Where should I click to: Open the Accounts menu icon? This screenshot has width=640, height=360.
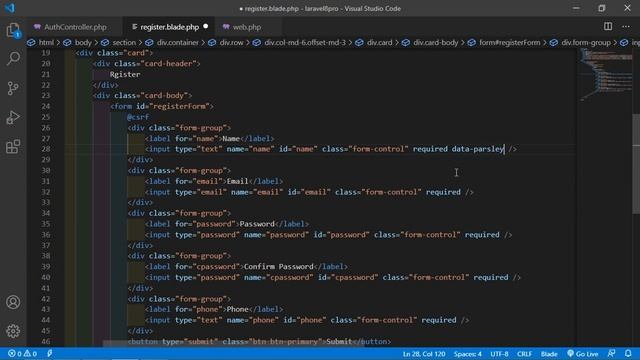[x=13, y=302]
